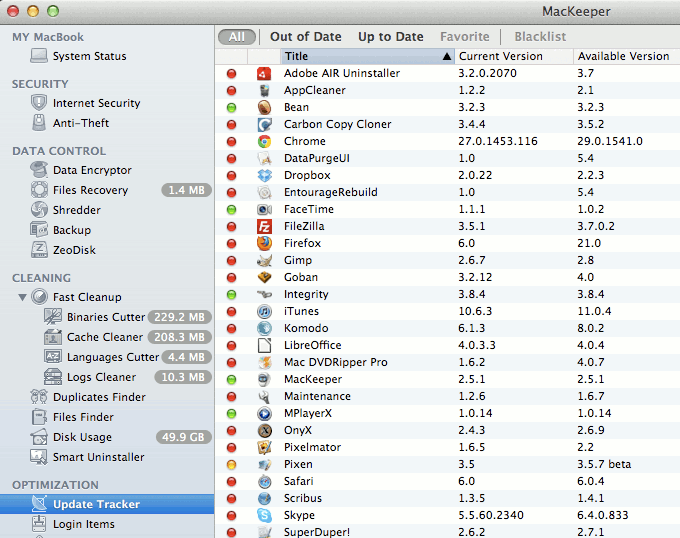The height and width of the screenshot is (538, 680).
Task: Select the Maintenance row title
Action: (x=317, y=396)
